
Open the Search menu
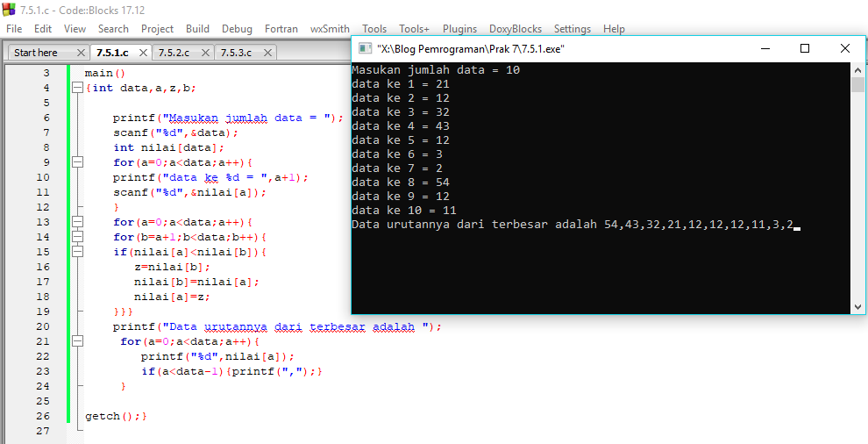pos(113,29)
